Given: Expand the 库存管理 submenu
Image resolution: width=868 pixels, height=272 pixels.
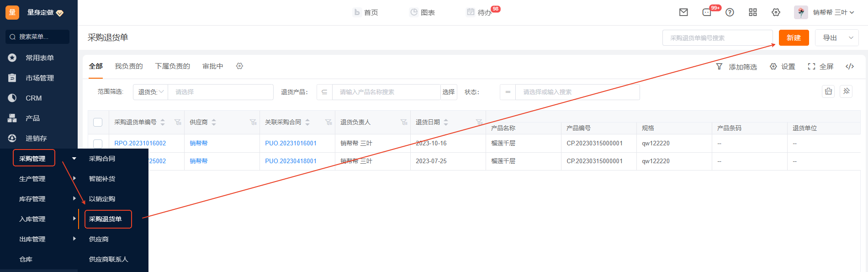Looking at the screenshot, I should click(x=74, y=198).
